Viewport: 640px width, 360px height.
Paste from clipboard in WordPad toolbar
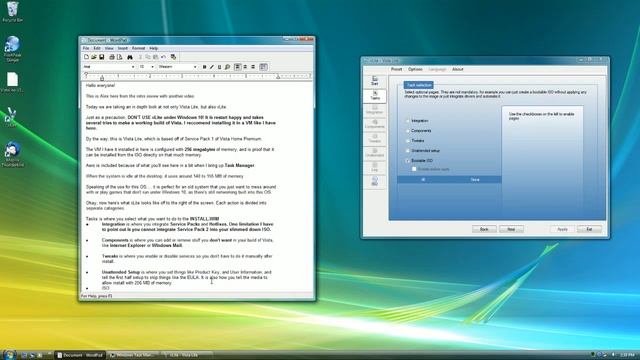tap(156, 57)
